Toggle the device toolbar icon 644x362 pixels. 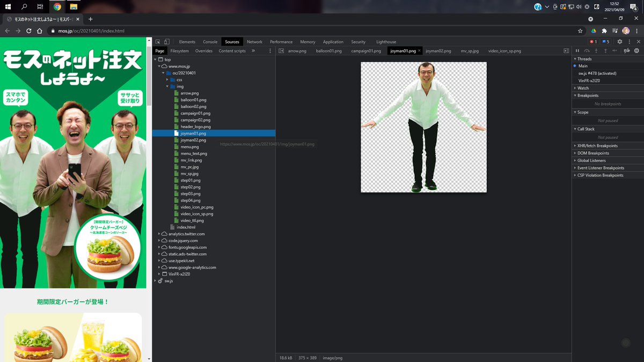tap(167, 42)
